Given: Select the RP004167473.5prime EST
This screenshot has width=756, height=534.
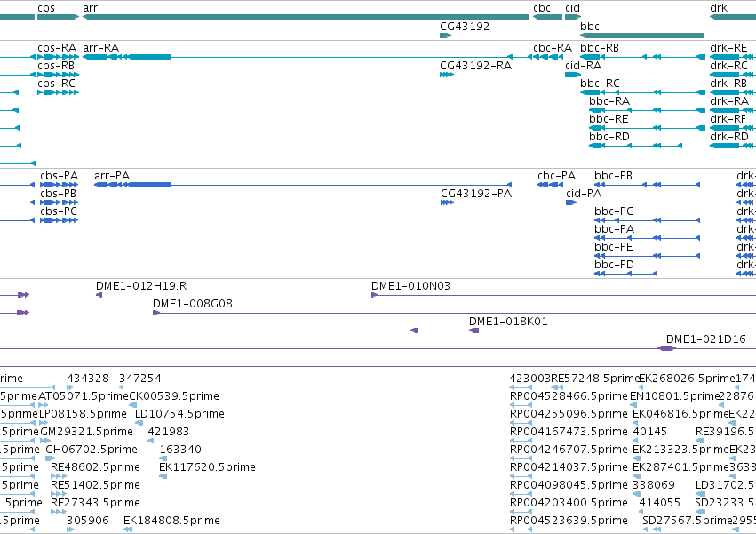Looking at the screenshot, I should 521,441.
